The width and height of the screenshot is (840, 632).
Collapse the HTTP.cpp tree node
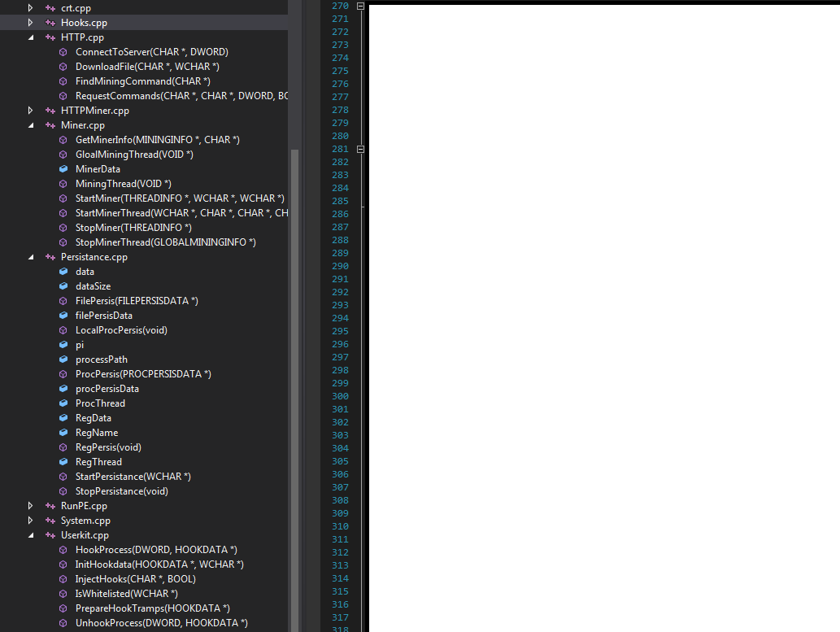(31, 37)
